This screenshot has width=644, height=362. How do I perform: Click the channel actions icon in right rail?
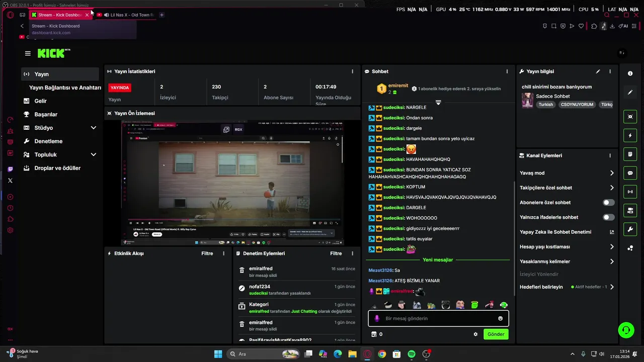[x=630, y=210]
